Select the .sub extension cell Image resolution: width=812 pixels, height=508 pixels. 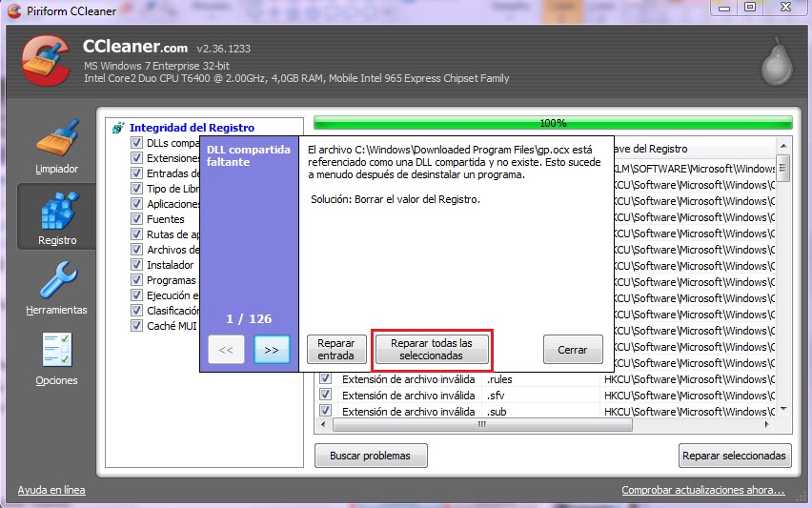pos(497,412)
